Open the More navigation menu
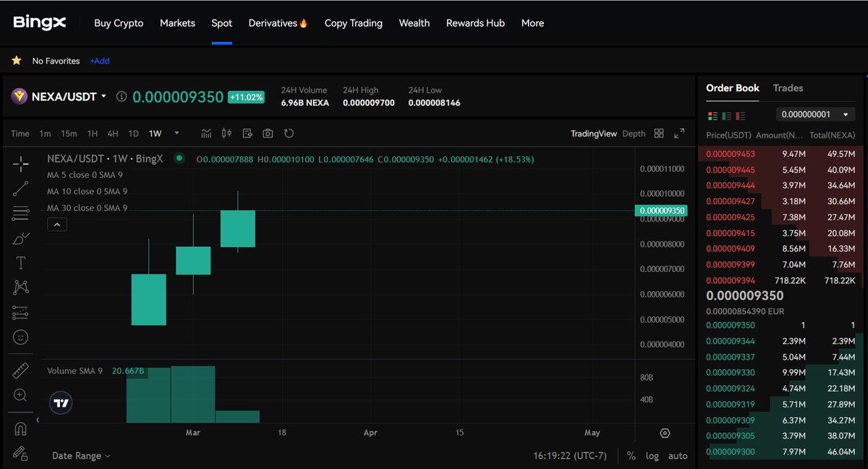Image resolution: width=868 pixels, height=469 pixels. point(532,23)
